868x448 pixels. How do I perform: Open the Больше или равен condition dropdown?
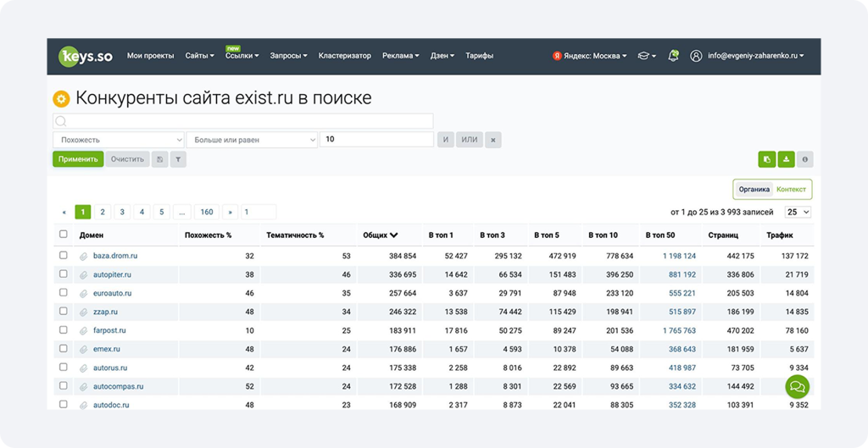[252, 140]
